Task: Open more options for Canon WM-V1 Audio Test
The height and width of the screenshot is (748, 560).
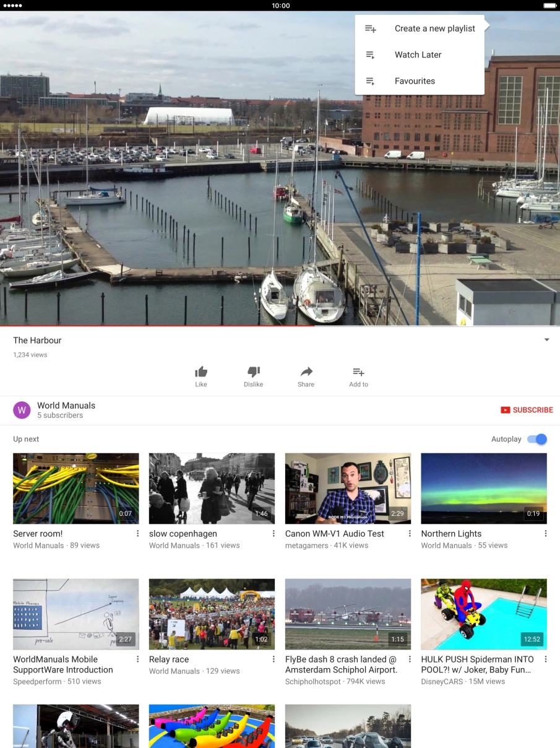Action: pyautogui.click(x=409, y=534)
